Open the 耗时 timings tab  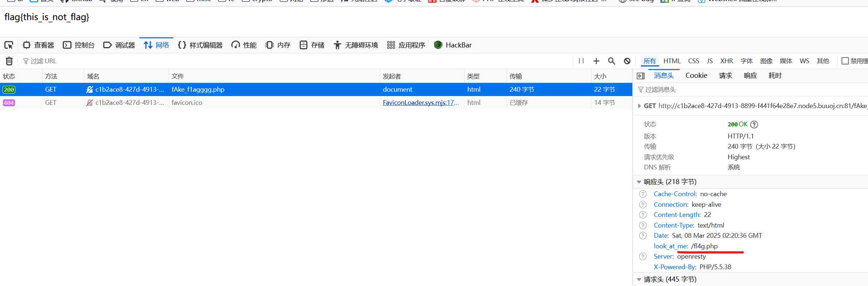tap(775, 76)
